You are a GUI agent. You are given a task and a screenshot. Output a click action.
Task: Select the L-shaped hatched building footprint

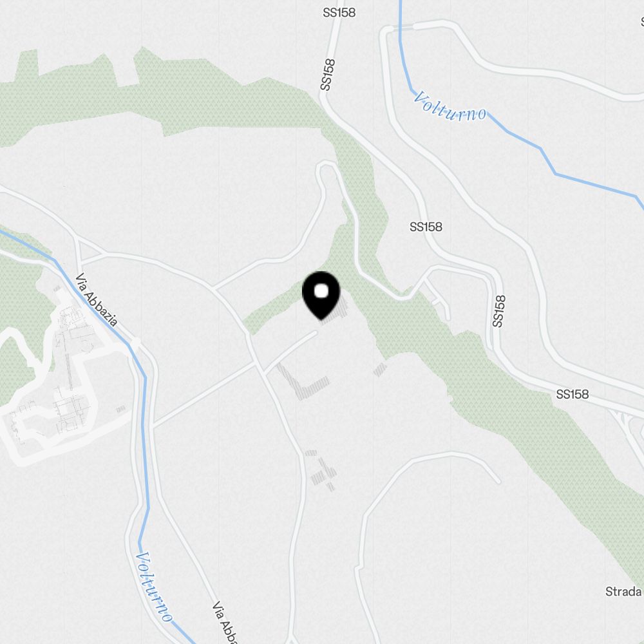(x=303, y=382)
